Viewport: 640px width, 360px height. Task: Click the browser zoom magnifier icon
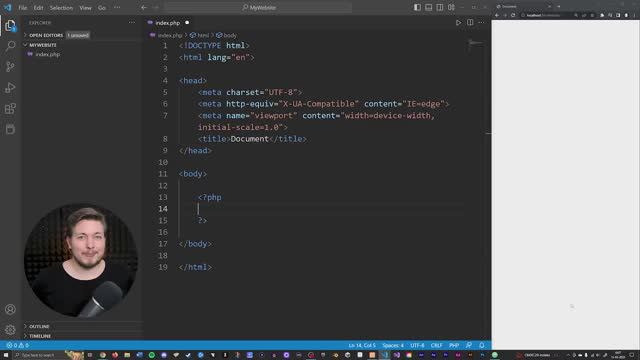[576, 15]
